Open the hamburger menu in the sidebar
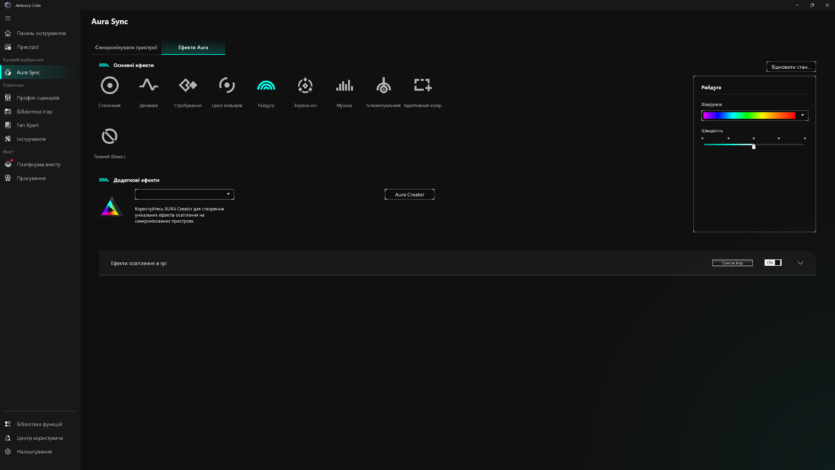 (7, 18)
